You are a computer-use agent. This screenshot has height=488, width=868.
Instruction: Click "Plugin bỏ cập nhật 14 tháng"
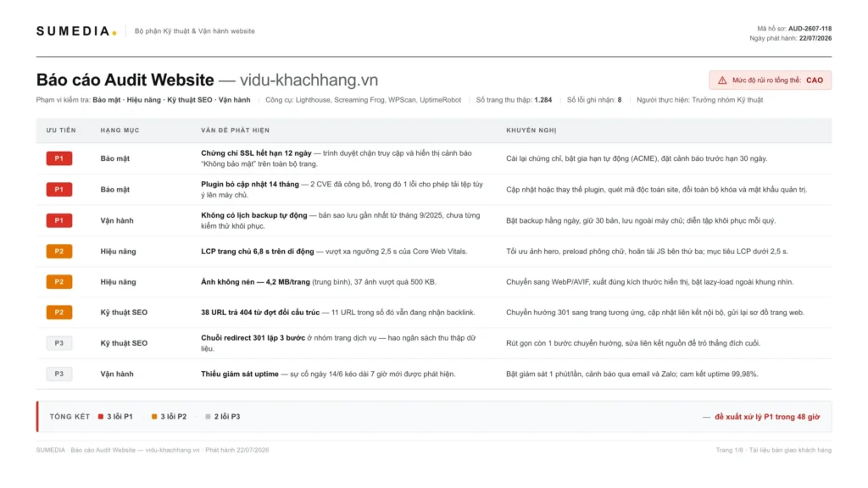click(x=250, y=184)
